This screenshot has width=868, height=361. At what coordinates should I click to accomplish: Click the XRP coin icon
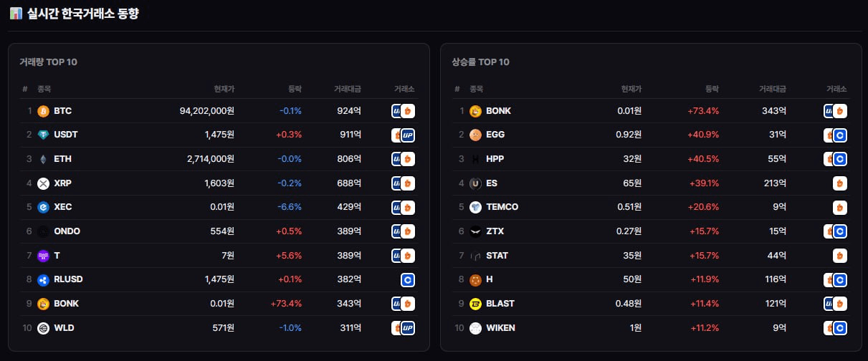click(43, 183)
